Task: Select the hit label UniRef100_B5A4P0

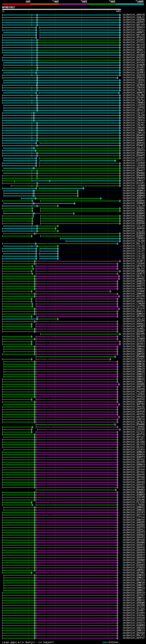Action: [x=134, y=135]
